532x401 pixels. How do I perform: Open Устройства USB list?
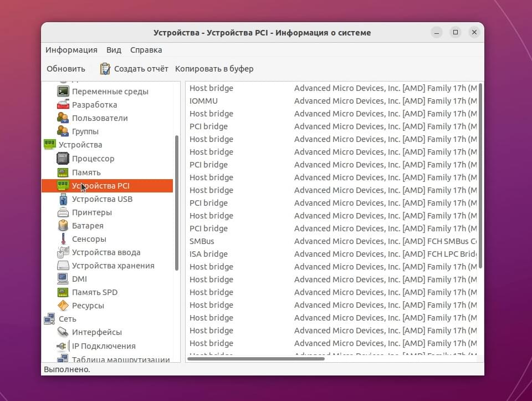pyautogui.click(x=102, y=199)
